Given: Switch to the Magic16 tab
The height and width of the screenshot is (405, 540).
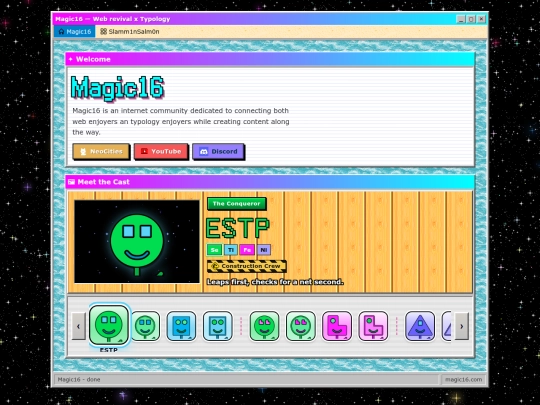Looking at the screenshot, I should (x=75, y=32).
